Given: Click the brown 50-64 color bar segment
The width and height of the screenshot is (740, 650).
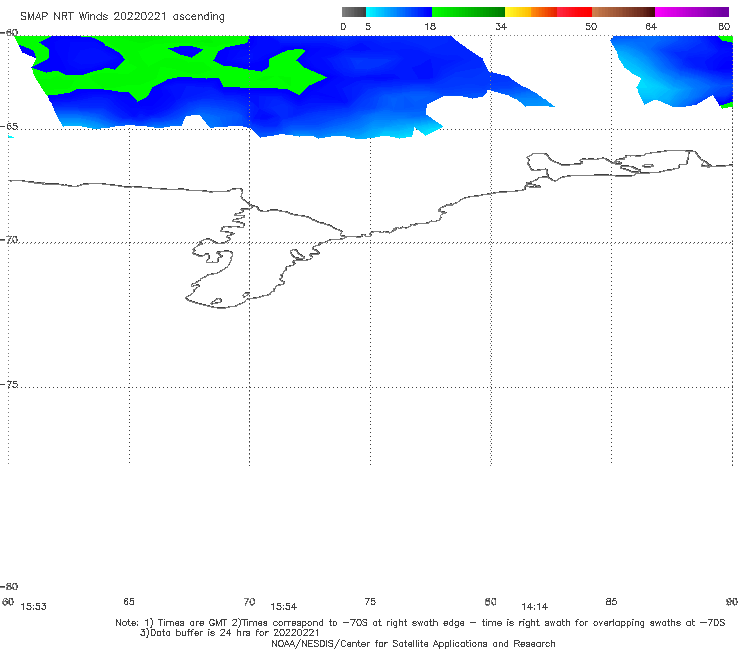Looking at the screenshot, I should tap(623, 12).
